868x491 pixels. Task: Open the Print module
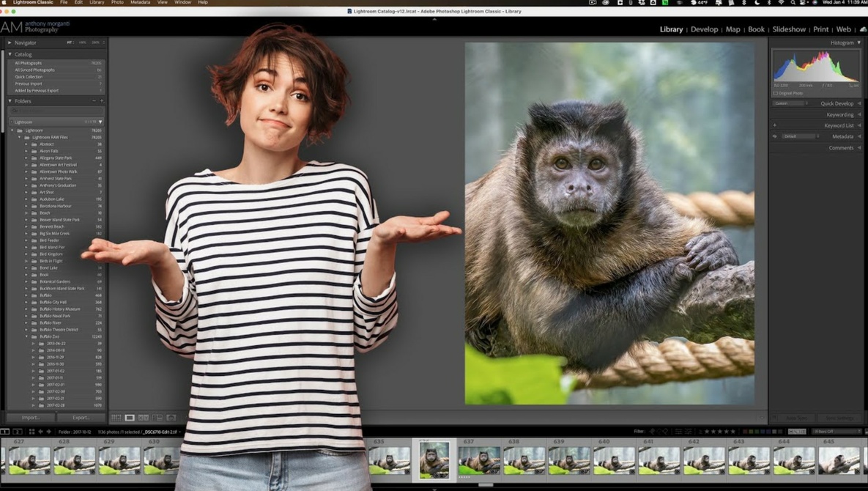point(821,29)
